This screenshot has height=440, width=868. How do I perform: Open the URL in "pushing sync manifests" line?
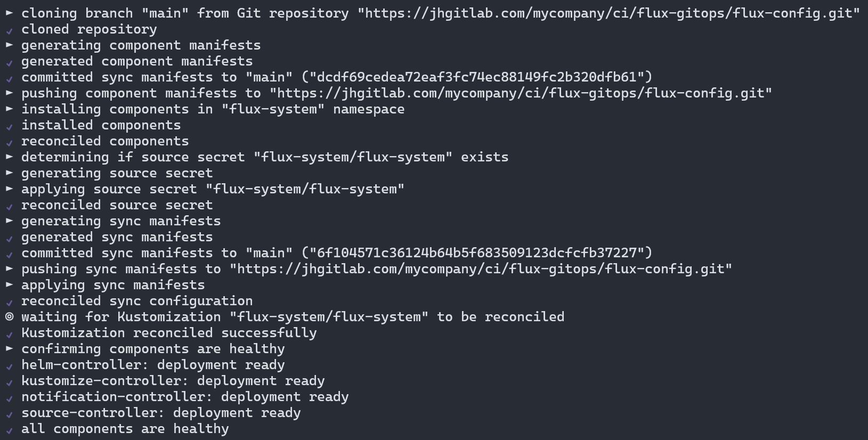pyautogui.click(x=481, y=269)
